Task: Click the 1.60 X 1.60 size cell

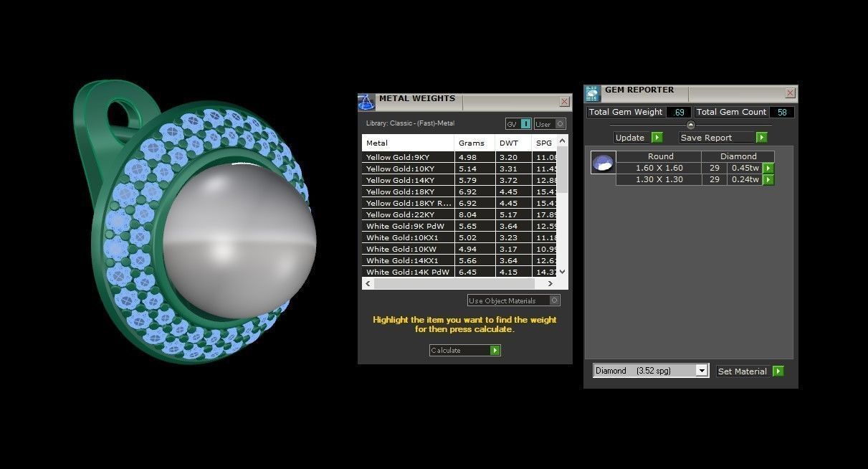Action: coord(659,168)
